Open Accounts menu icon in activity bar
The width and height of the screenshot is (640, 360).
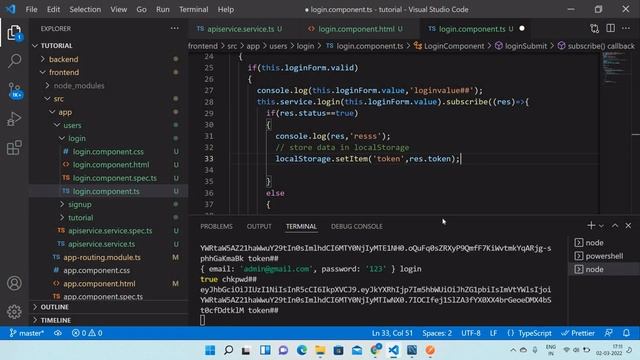tap(14, 283)
